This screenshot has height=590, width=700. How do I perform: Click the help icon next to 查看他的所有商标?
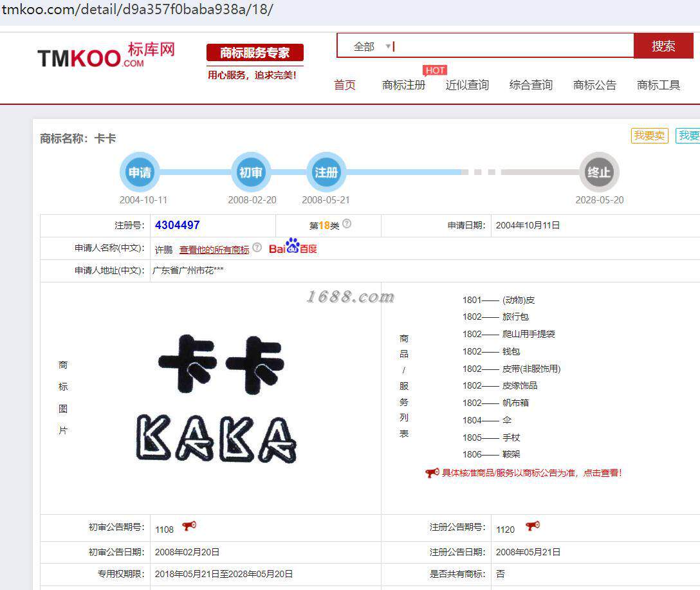pos(257,247)
